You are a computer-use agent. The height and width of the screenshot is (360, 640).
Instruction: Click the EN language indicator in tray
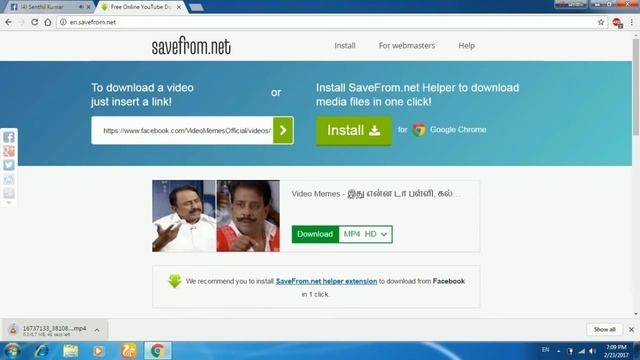point(545,350)
